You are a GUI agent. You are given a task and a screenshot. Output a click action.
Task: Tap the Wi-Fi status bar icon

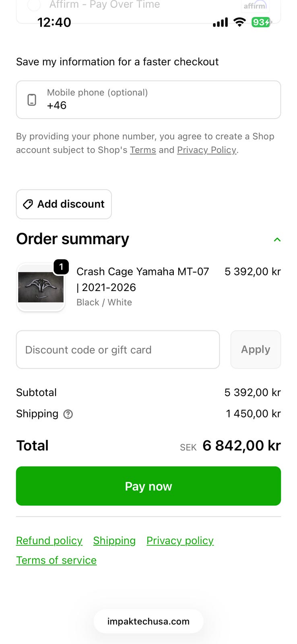coord(239,22)
